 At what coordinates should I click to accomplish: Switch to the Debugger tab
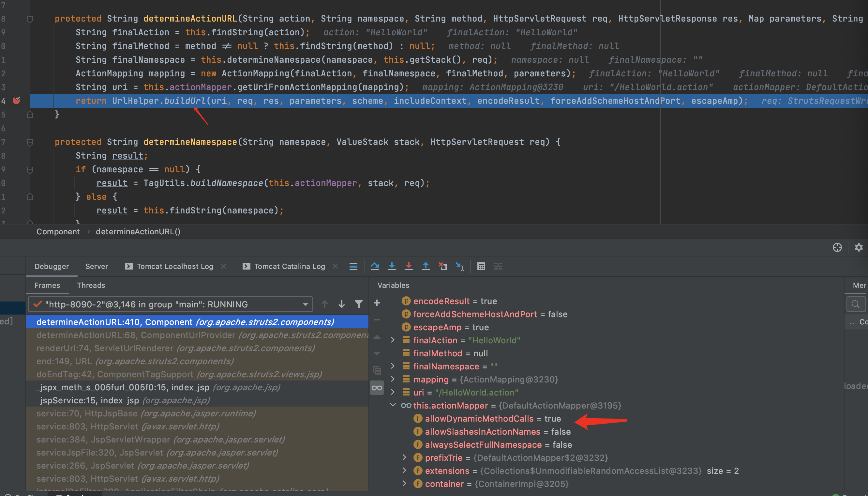pyautogui.click(x=52, y=266)
